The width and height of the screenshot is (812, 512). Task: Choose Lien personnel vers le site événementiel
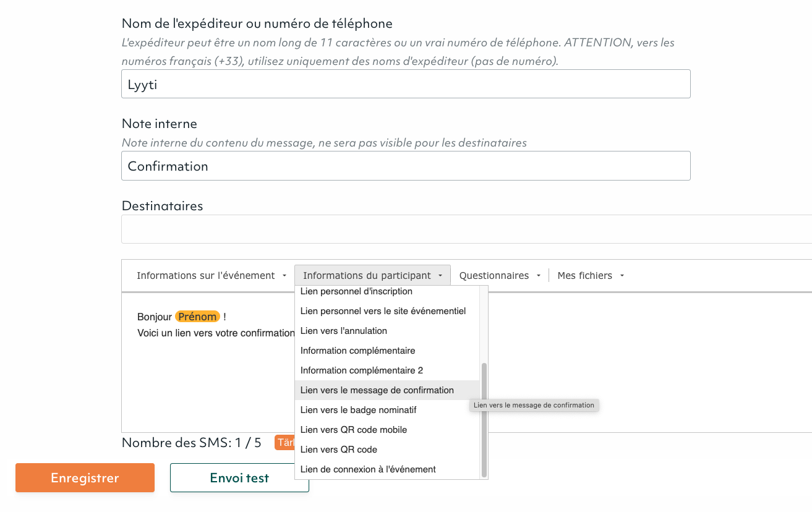point(383,311)
